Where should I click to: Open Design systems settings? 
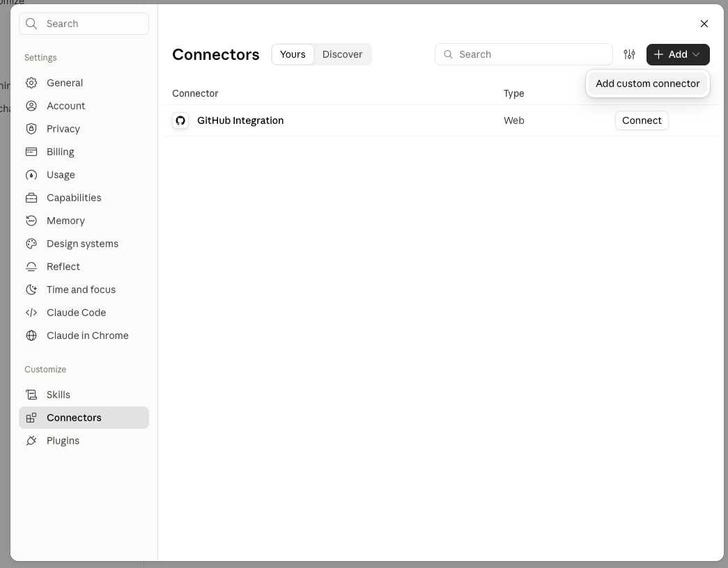84,244
